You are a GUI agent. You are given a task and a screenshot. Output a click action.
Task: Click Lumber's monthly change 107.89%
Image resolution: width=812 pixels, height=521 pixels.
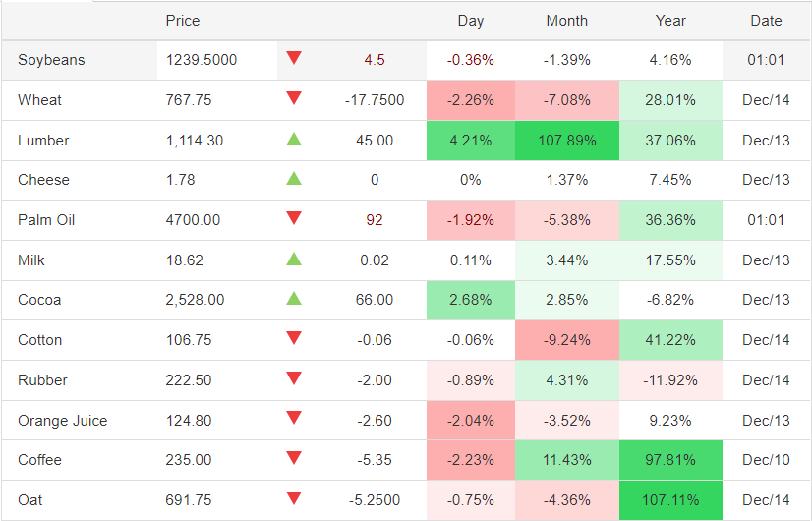click(x=567, y=141)
